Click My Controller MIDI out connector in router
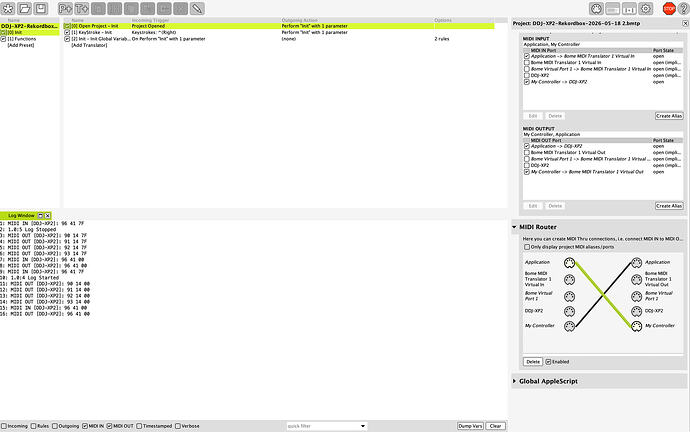 (x=636, y=326)
